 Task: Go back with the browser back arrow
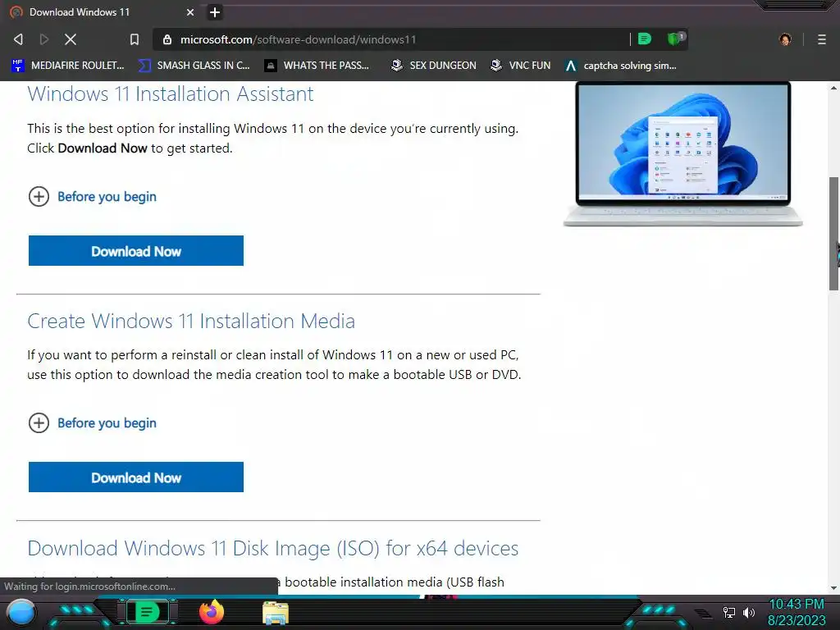point(18,39)
